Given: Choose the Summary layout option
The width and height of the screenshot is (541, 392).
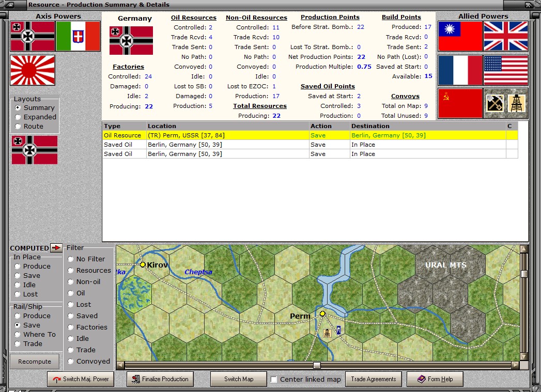Looking at the screenshot, I should (35, 107).
